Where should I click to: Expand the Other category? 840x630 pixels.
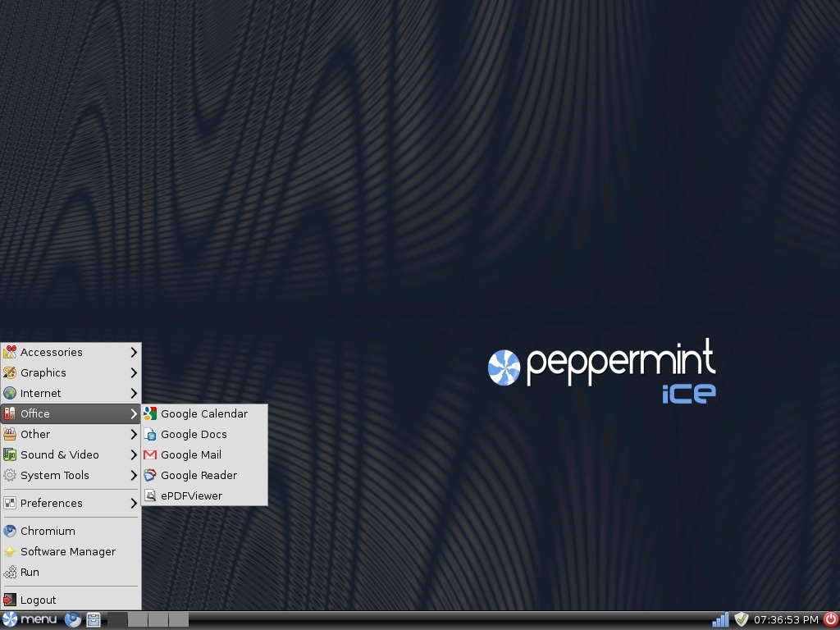(71, 434)
